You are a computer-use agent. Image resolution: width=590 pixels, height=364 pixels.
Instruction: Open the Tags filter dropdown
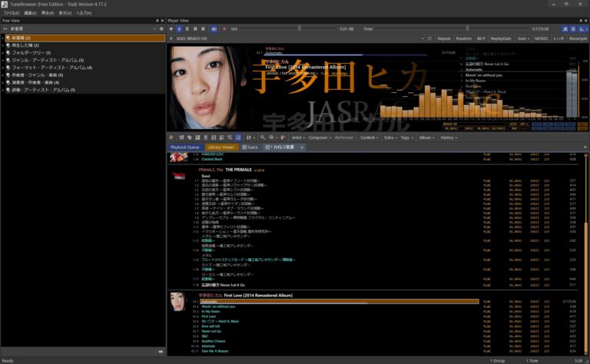(x=406, y=137)
